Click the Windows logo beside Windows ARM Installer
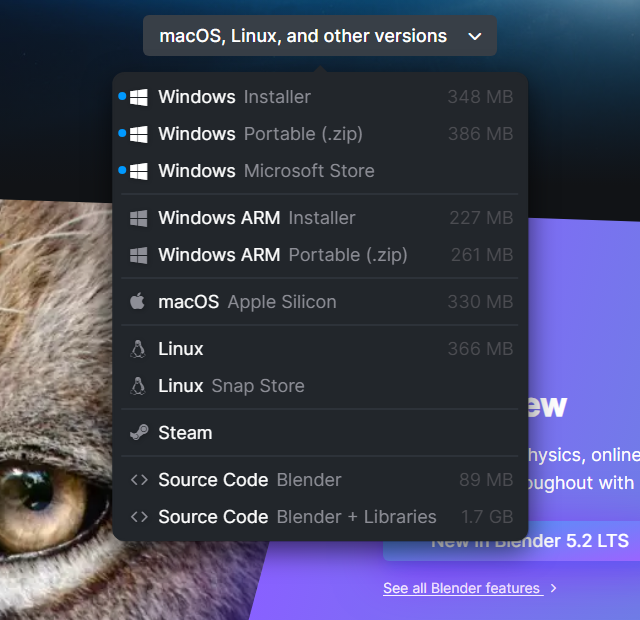 click(138, 218)
